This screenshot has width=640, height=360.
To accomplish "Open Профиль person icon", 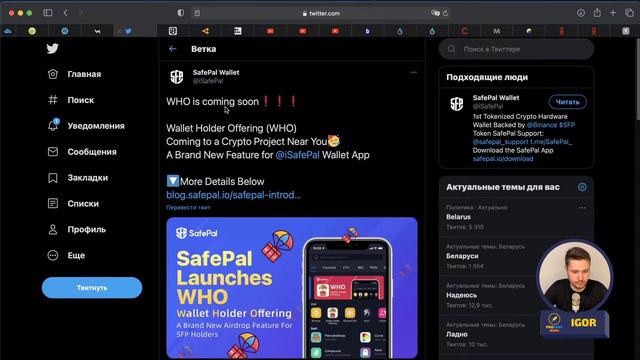I will 53,229.
